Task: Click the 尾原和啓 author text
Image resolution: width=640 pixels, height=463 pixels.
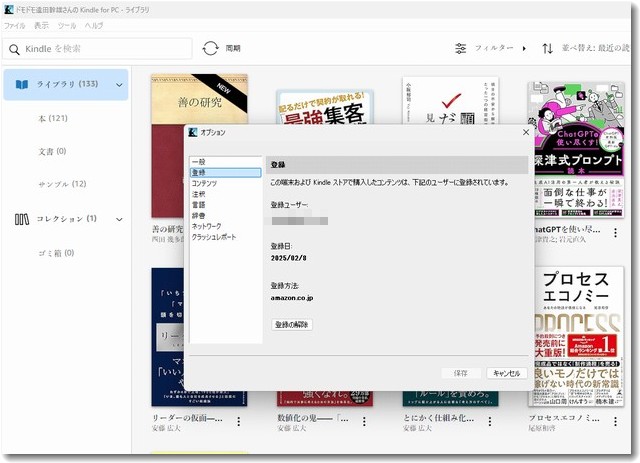Action: click(x=542, y=428)
